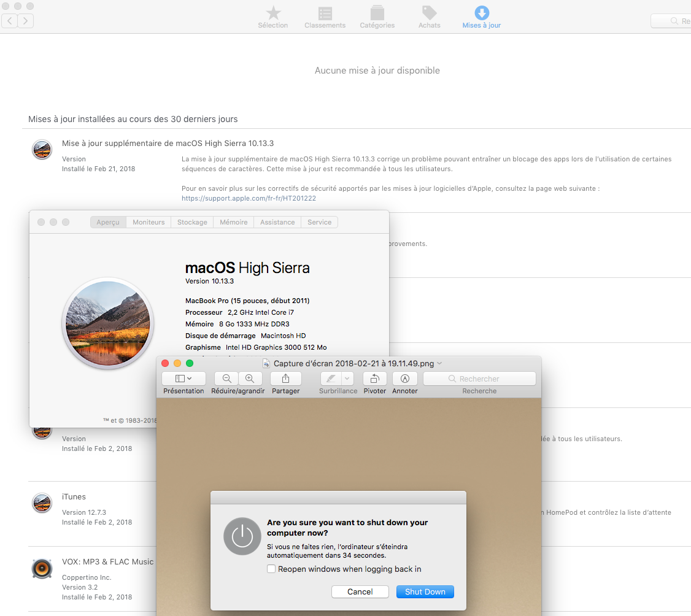
Task: Switch to the Stockage tab
Action: click(x=192, y=222)
